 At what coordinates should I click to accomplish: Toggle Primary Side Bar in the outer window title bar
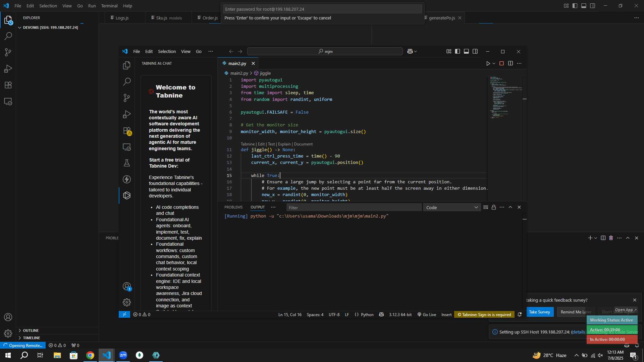(575, 6)
